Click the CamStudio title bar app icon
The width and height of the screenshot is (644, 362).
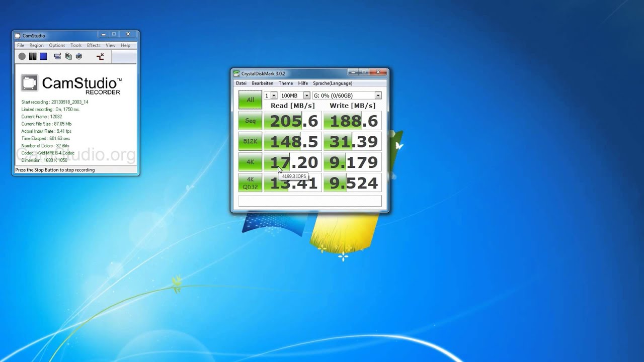click(18, 36)
